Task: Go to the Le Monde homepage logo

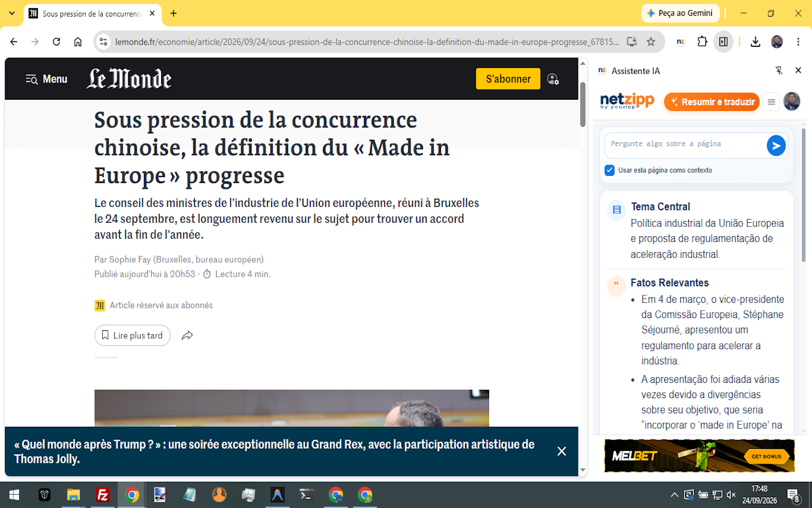Action: (x=129, y=79)
